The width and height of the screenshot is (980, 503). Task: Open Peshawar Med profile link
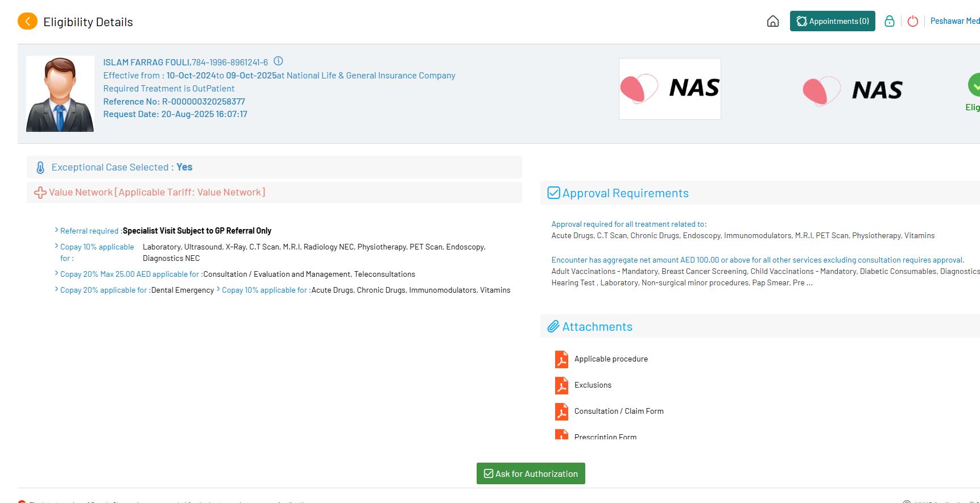955,21
